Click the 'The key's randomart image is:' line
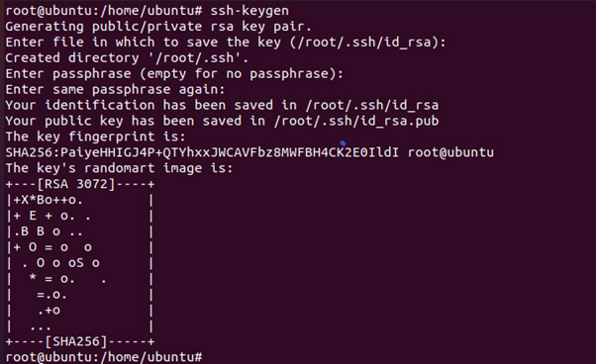Image resolution: width=596 pixels, height=364 pixels. [119, 168]
